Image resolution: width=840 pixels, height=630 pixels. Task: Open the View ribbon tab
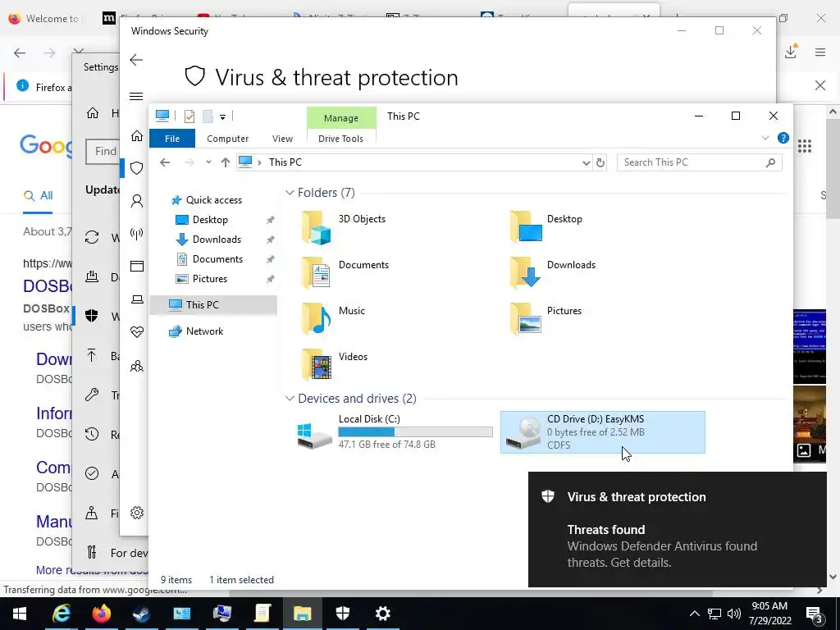(282, 138)
